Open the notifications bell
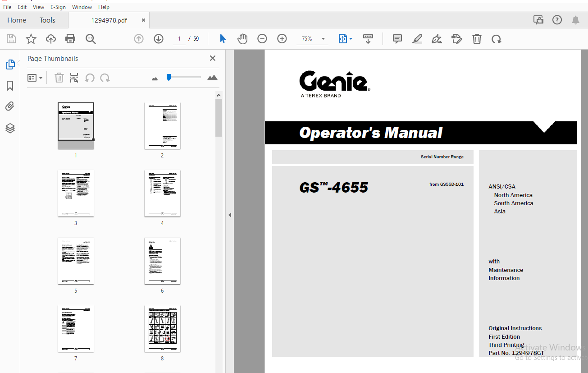 tap(576, 20)
